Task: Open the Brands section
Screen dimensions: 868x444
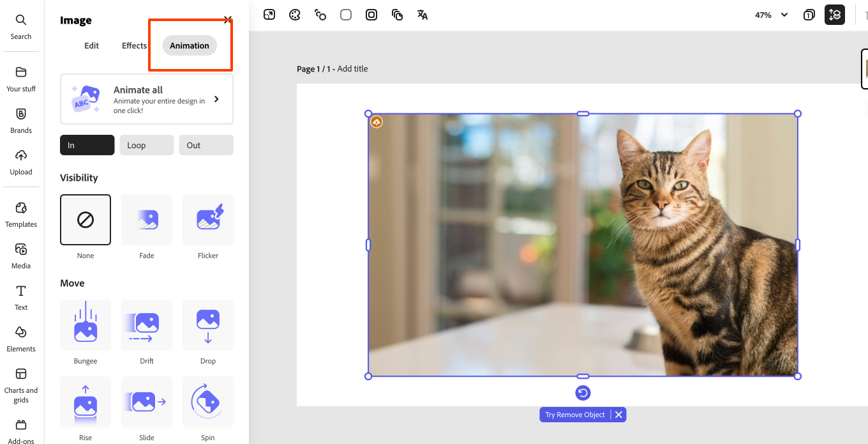Action: coord(21,121)
